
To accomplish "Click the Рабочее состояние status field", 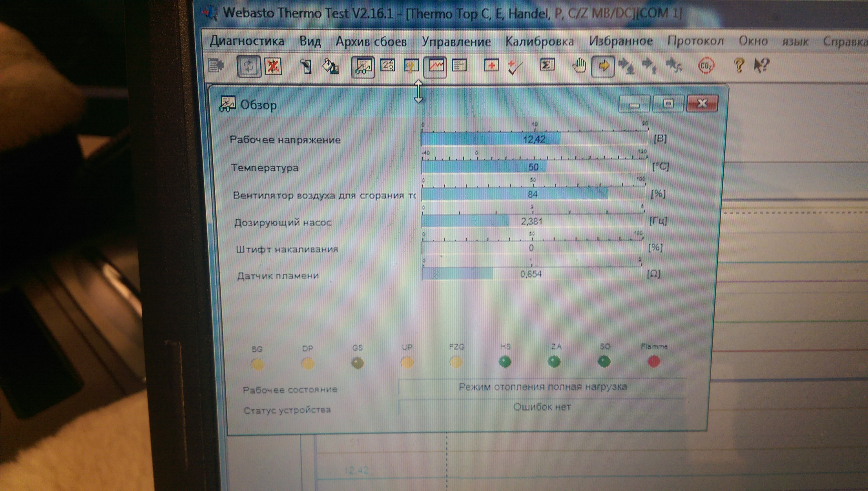I will click(542, 387).
